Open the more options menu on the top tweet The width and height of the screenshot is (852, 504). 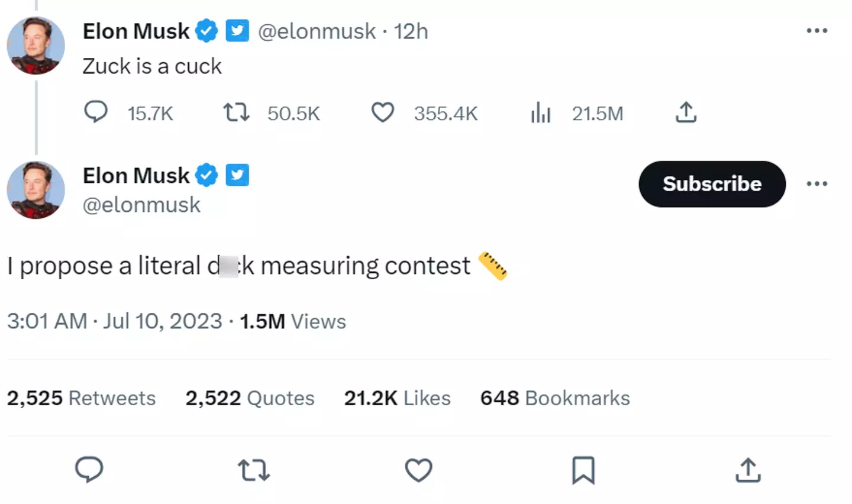(x=817, y=30)
